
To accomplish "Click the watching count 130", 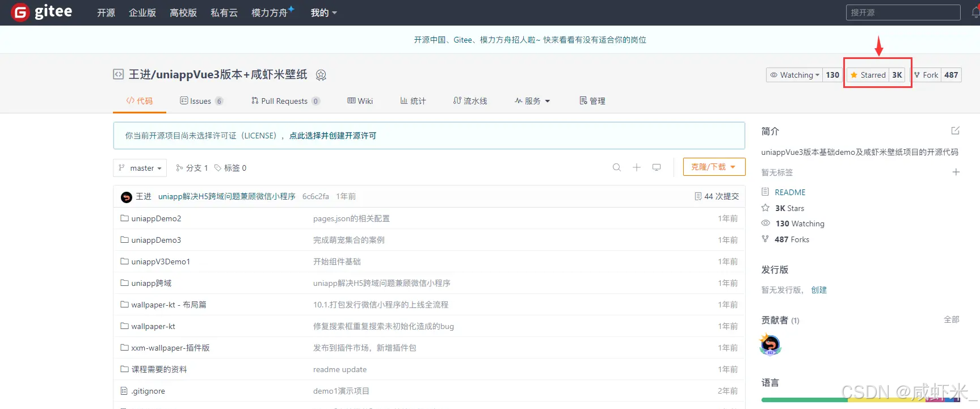I will (832, 75).
